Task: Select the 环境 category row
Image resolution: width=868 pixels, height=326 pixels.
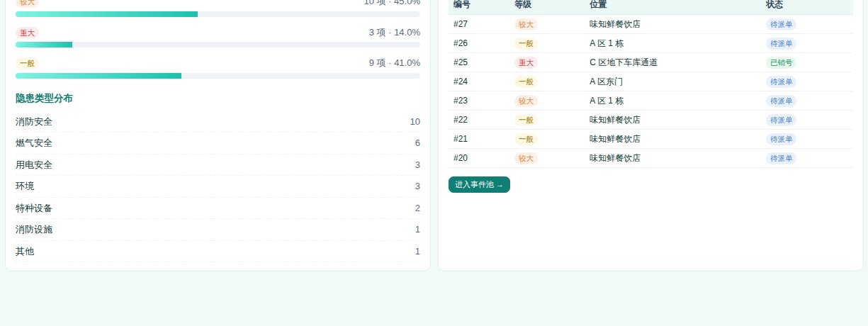Action: [x=218, y=186]
